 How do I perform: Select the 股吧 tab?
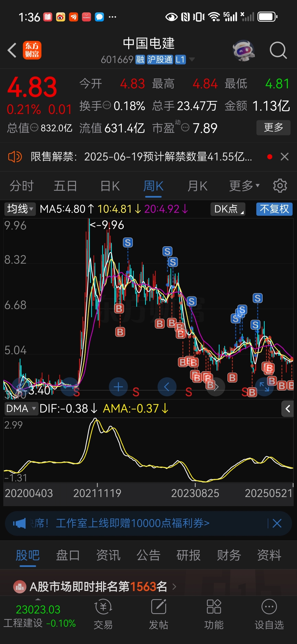click(x=28, y=555)
